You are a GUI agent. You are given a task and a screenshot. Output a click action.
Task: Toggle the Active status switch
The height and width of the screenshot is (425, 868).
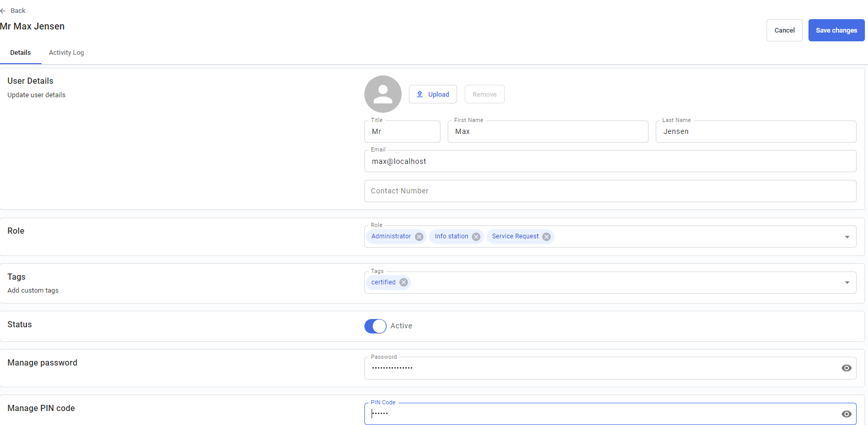[375, 326]
